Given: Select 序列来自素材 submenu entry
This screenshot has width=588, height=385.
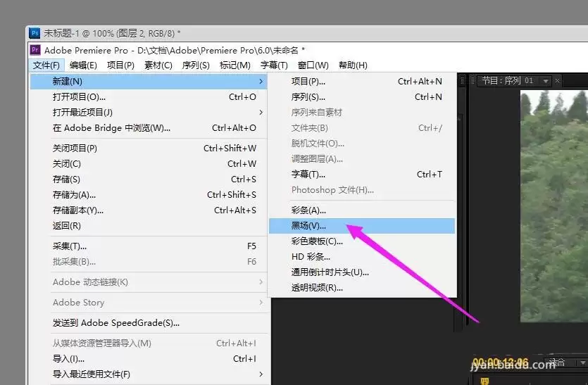Looking at the screenshot, I should pyautogui.click(x=362, y=113).
